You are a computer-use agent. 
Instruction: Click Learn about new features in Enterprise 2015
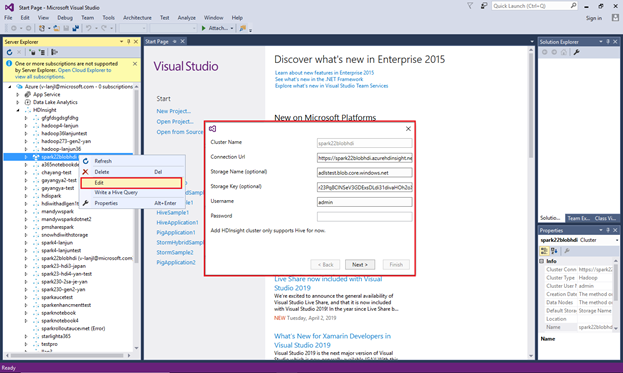324,73
